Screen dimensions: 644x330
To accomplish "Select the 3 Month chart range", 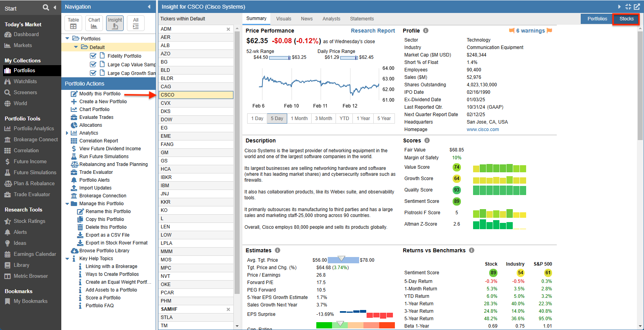I will click(323, 119).
